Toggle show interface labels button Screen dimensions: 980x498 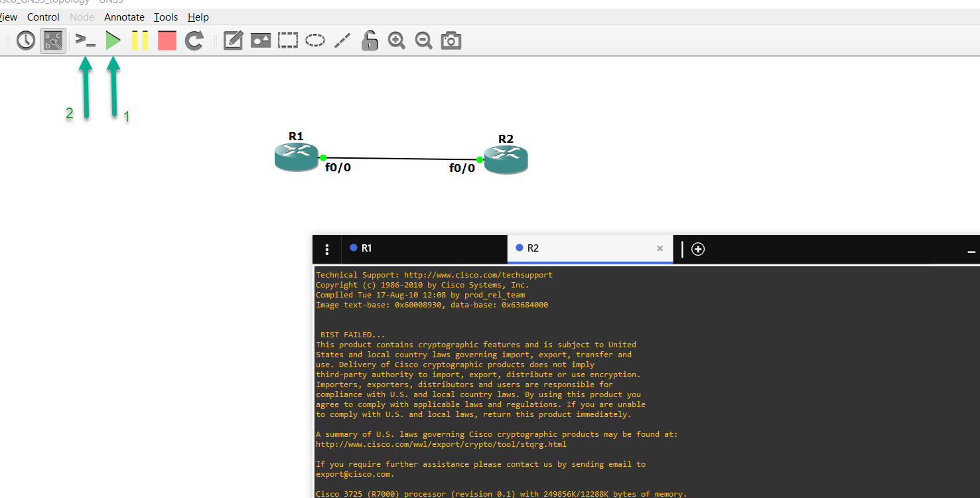(x=53, y=41)
